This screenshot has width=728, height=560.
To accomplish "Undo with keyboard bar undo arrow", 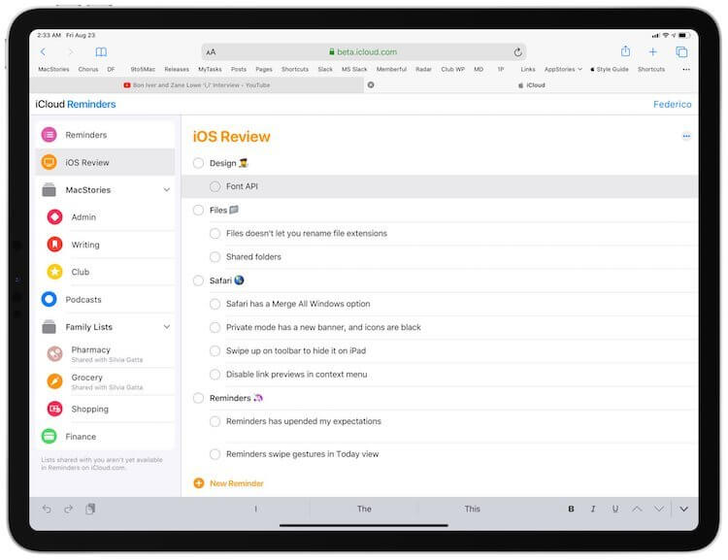I will coord(47,509).
